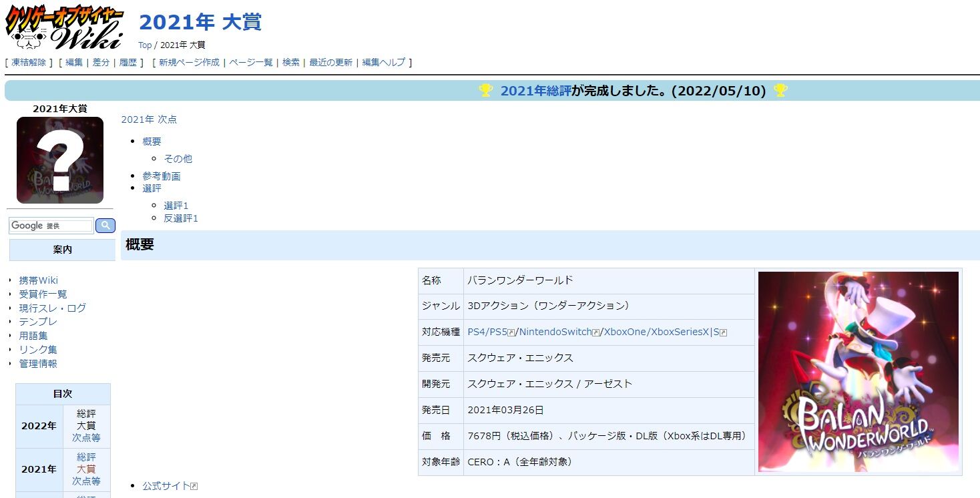Open 次点等 under 2021年 in 目次
The width and height of the screenshot is (980, 498).
coord(86,481)
